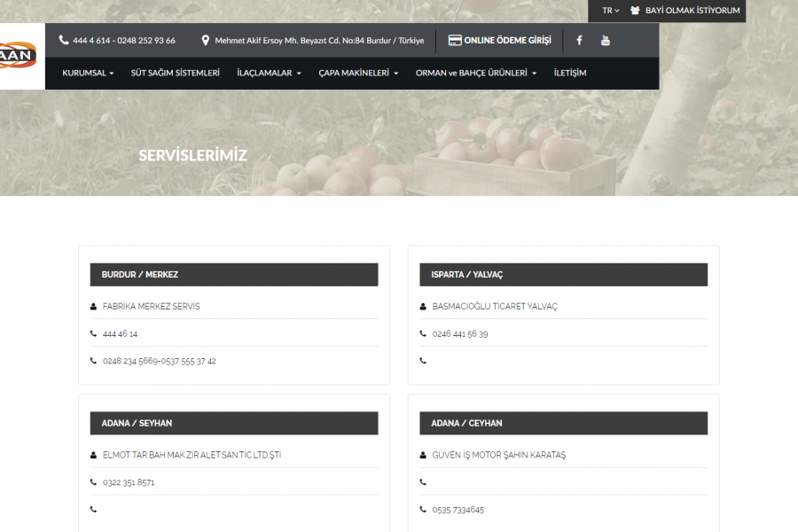Click BAYİ OLMAK İSTİYORUM link
This screenshot has width=798, height=532.
tap(692, 11)
